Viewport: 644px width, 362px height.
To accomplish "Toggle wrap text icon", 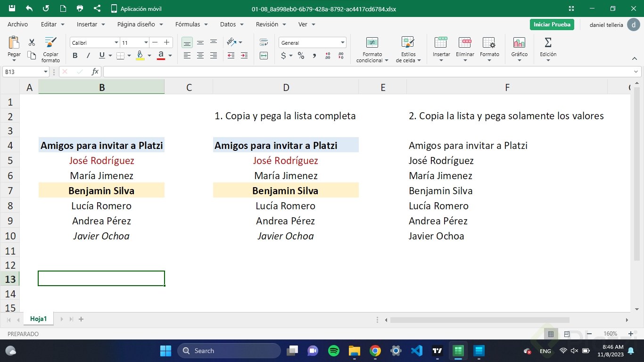I will tap(264, 42).
